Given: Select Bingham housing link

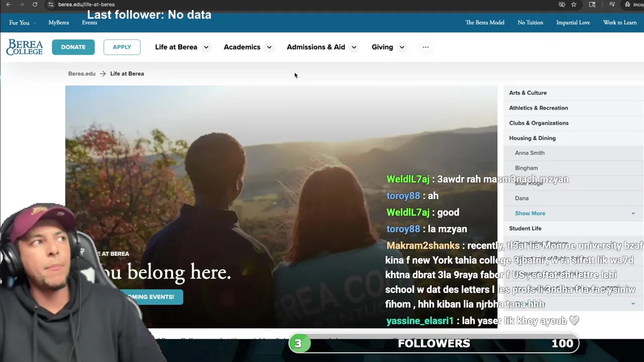Looking at the screenshot, I should pos(526,168).
